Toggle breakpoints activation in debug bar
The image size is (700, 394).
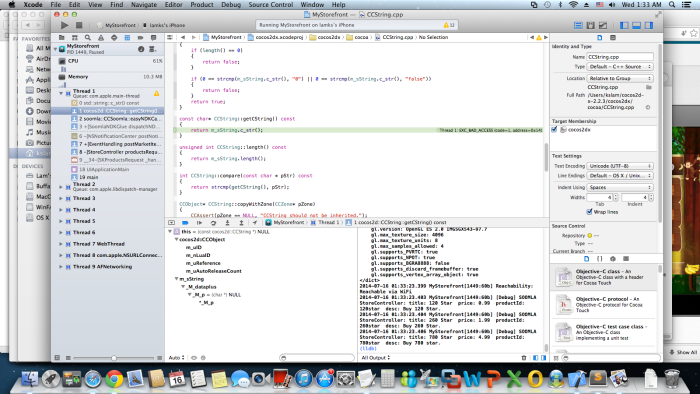coord(185,222)
